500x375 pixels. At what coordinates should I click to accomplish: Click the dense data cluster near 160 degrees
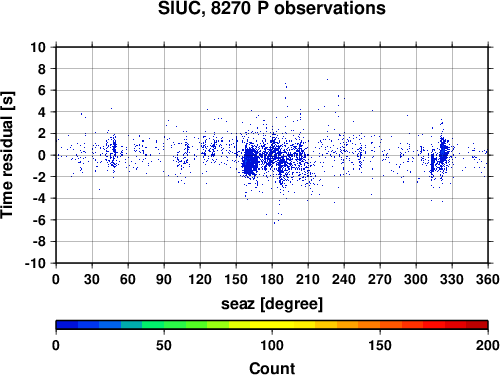pyautogui.click(x=250, y=162)
